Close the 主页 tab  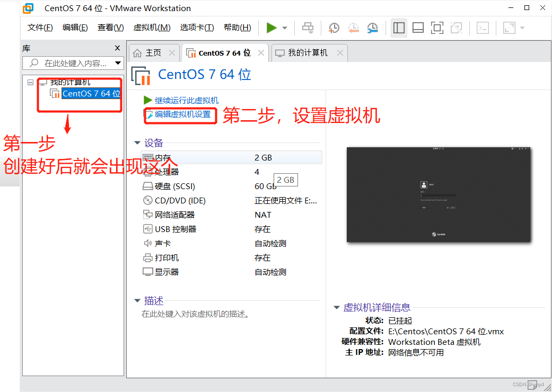point(172,53)
